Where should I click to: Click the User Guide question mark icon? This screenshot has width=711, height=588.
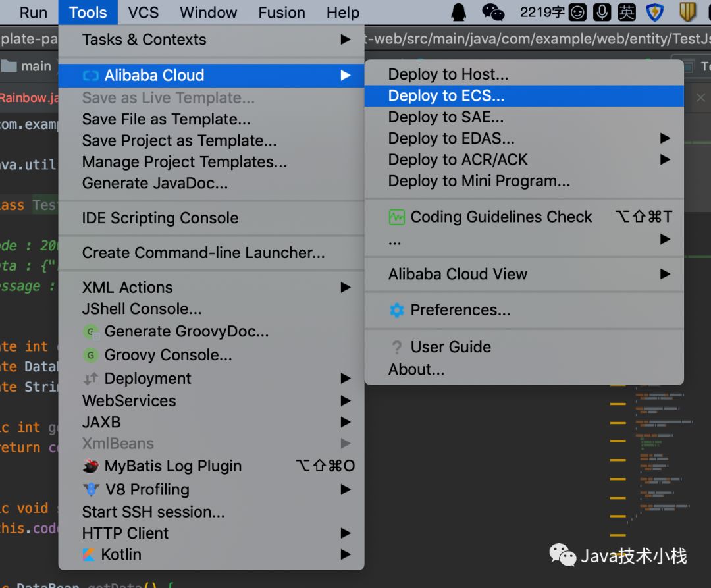pos(397,347)
